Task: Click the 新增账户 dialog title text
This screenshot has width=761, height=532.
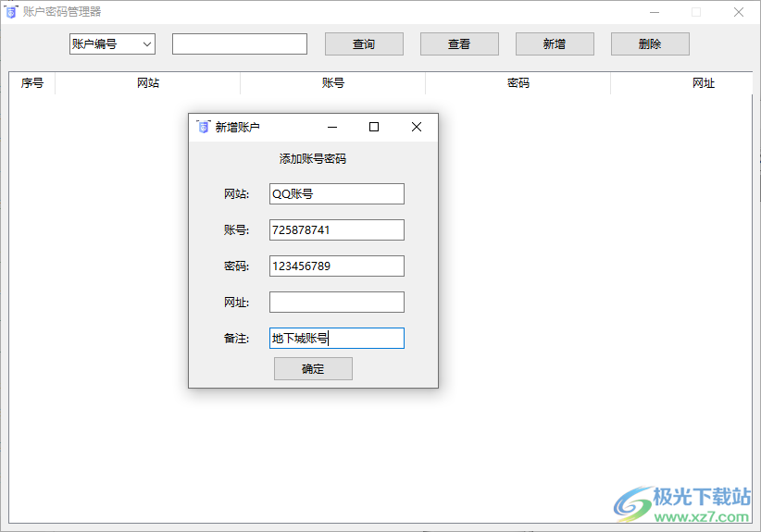Action: (237, 127)
